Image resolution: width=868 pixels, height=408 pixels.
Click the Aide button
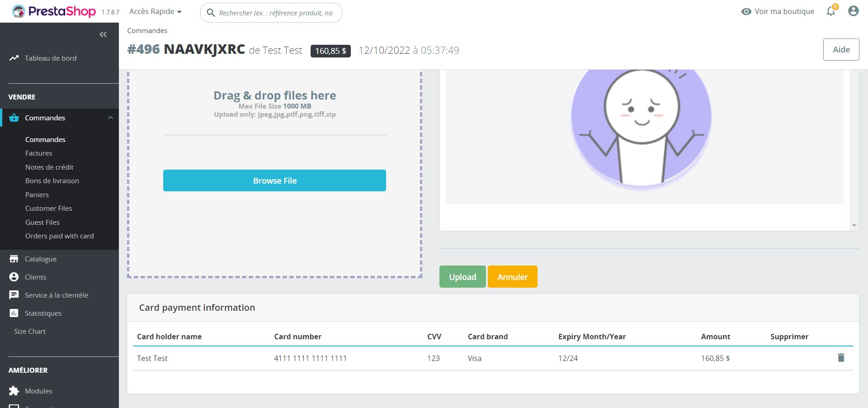click(x=841, y=50)
